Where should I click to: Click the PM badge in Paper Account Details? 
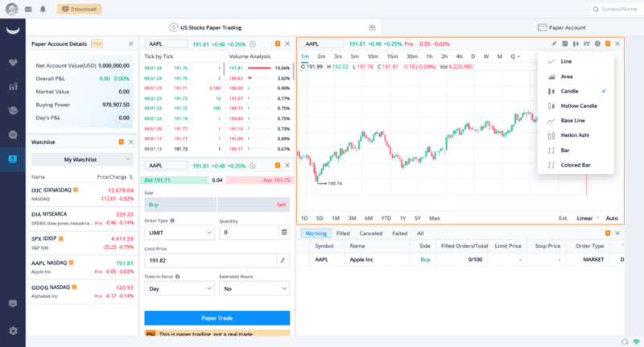coord(97,44)
